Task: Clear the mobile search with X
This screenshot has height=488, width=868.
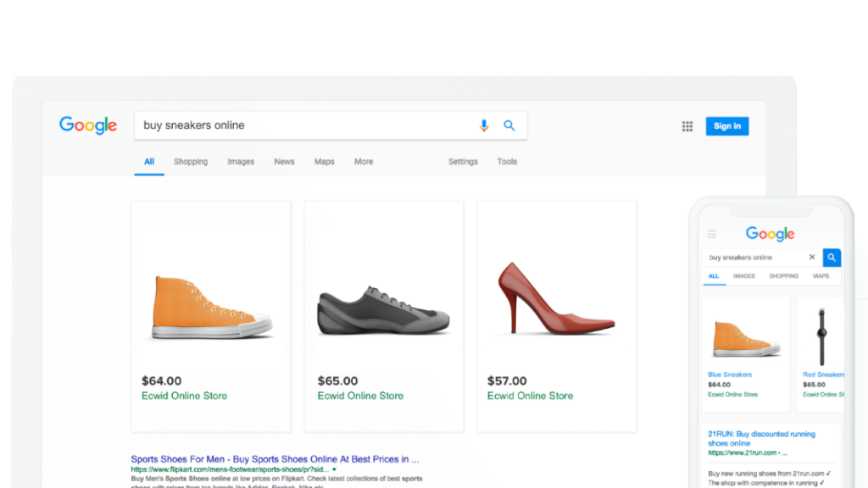Action: (x=812, y=258)
